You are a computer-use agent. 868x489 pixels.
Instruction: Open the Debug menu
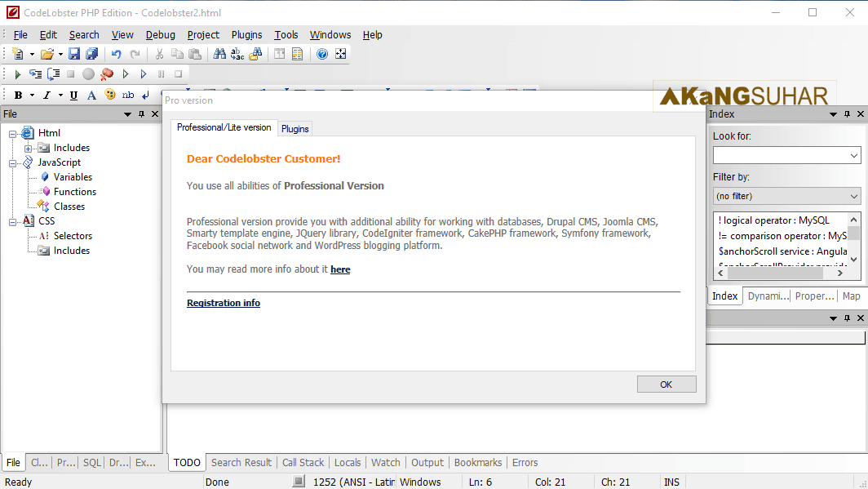click(x=161, y=35)
